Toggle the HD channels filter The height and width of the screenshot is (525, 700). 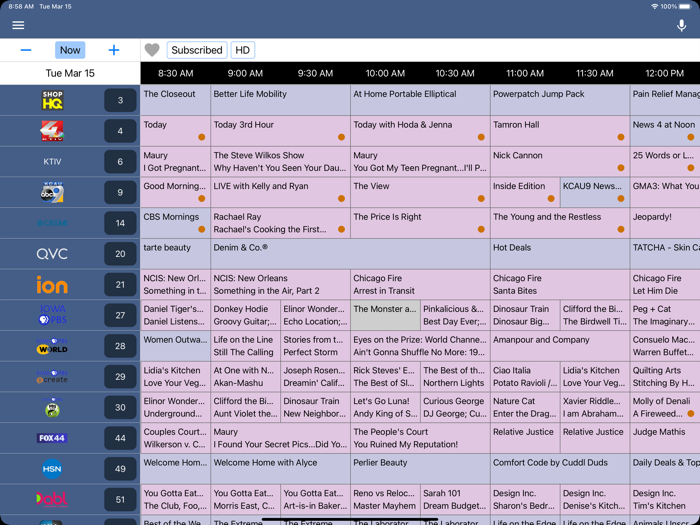pos(242,50)
